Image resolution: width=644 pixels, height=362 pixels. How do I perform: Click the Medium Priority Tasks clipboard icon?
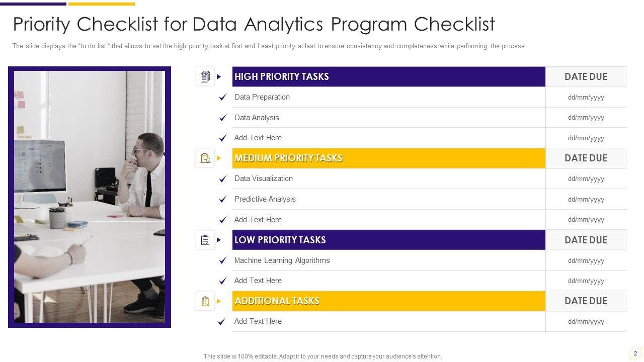[x=205, y=158]
